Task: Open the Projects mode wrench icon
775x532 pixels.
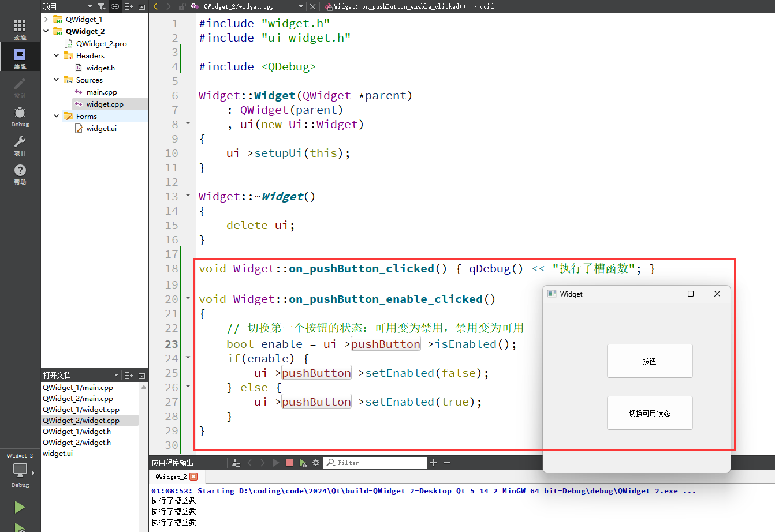Action: [x=20, y=144]
